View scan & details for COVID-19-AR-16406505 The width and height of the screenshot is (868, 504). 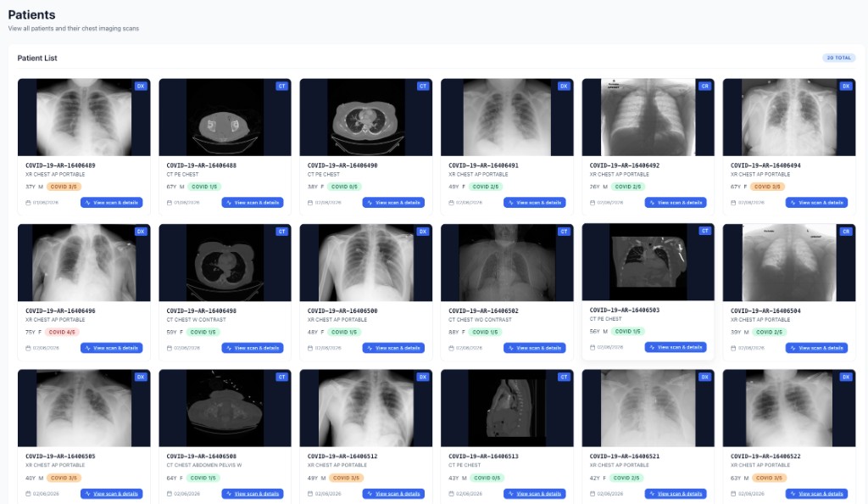pos(111,494)
